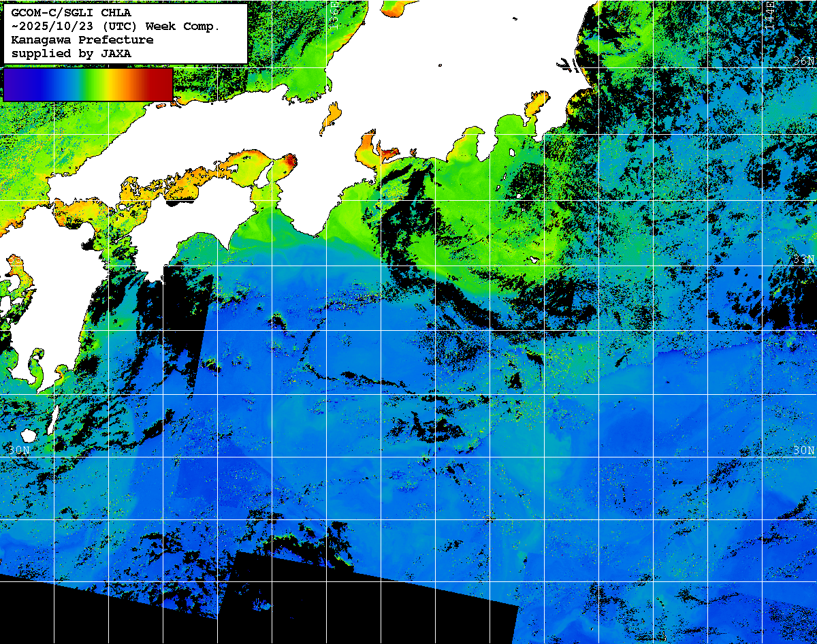Image resolution: width=817 pixels, height=644 pixels.
Task: Click the small round white Yakushima island
Action: point(29,434)
